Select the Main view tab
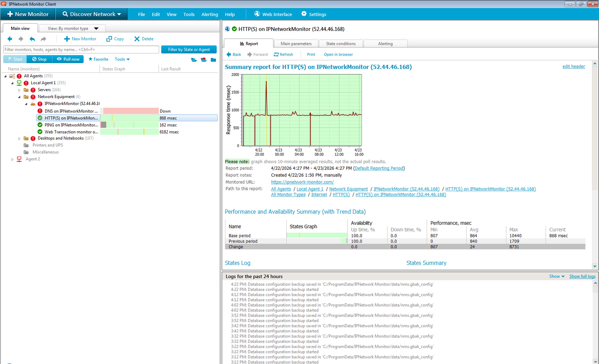The image size is (599, 364). click(20, 28)
